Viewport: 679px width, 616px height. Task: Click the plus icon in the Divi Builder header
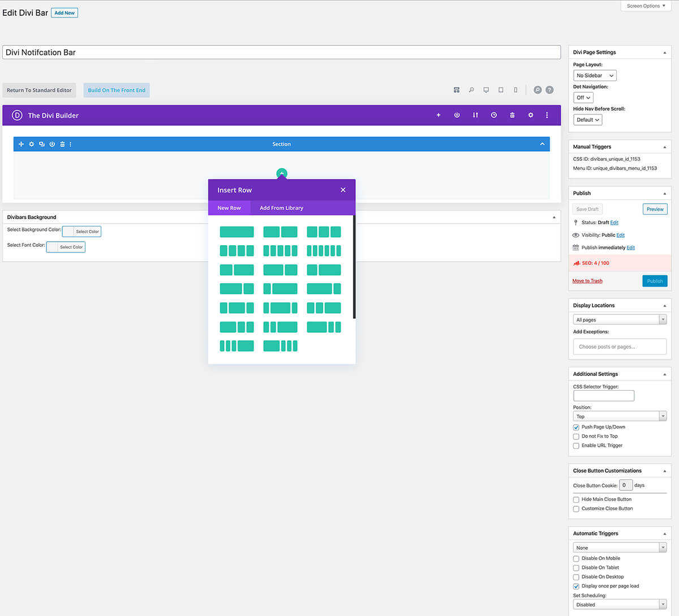[x=439, y=115]
